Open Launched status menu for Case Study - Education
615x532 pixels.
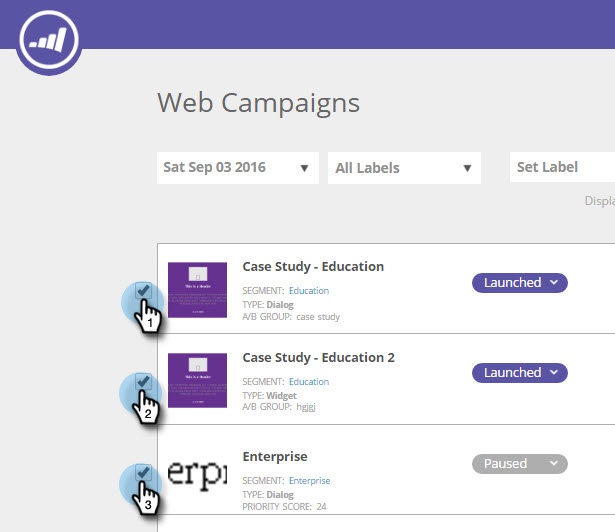520,283
